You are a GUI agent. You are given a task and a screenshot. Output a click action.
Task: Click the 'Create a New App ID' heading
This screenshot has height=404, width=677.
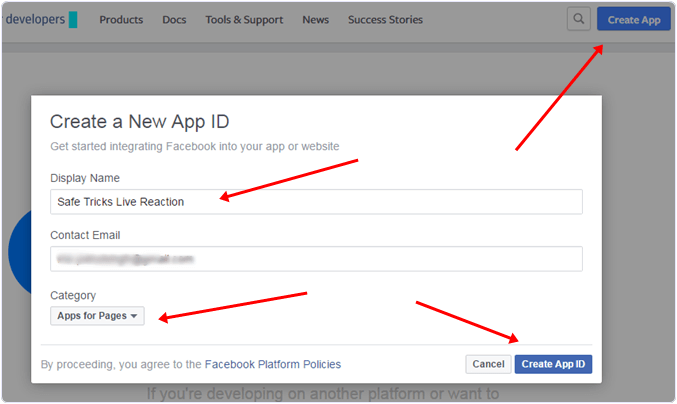pos(139,122)
